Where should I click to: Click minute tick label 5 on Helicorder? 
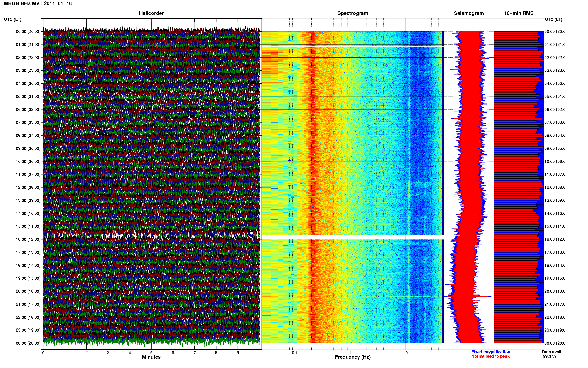(x=151, y=353)
